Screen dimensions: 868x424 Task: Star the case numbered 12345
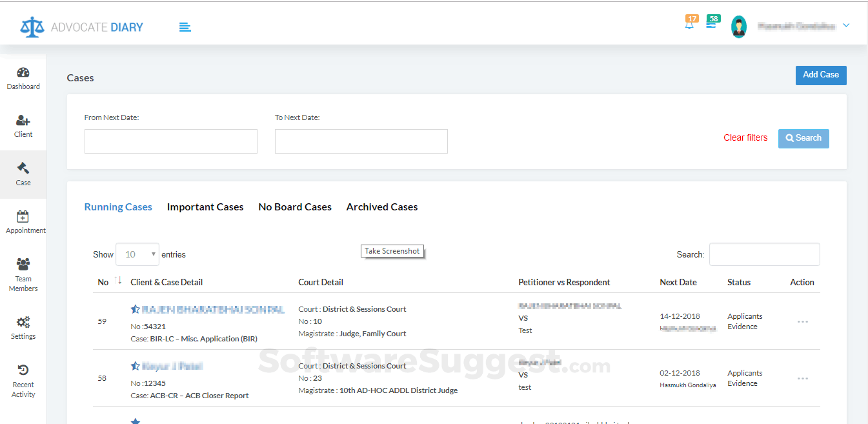(x=136, y=365)
